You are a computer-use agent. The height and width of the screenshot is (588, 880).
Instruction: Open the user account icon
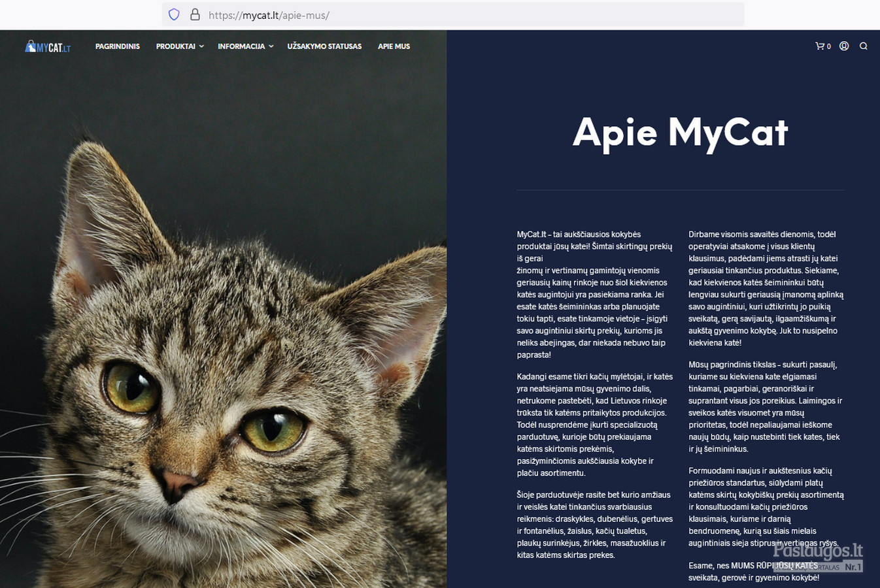click(x=844, y=46)
